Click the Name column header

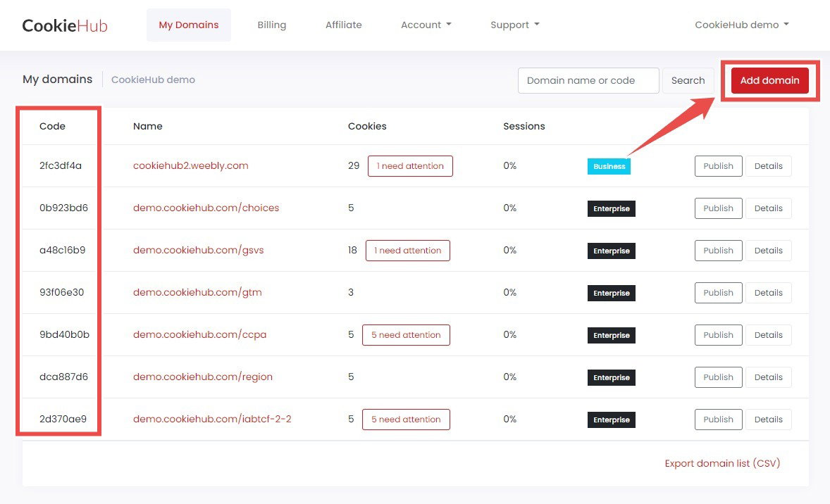pyautogui.click(x=148, y=126)
